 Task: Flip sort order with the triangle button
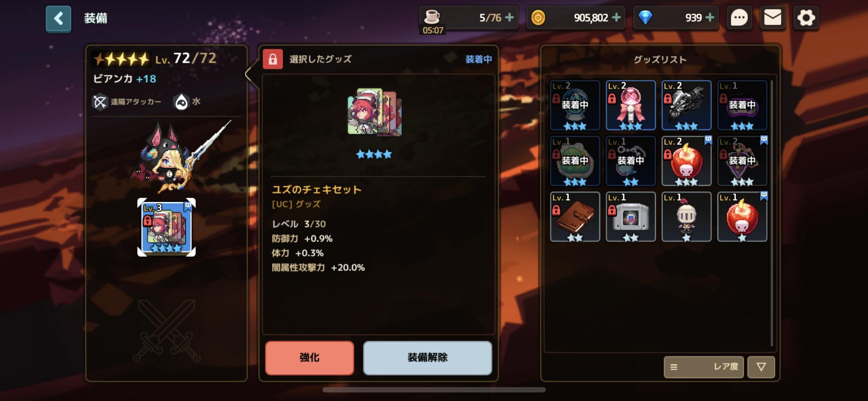(x=761, y=367)
